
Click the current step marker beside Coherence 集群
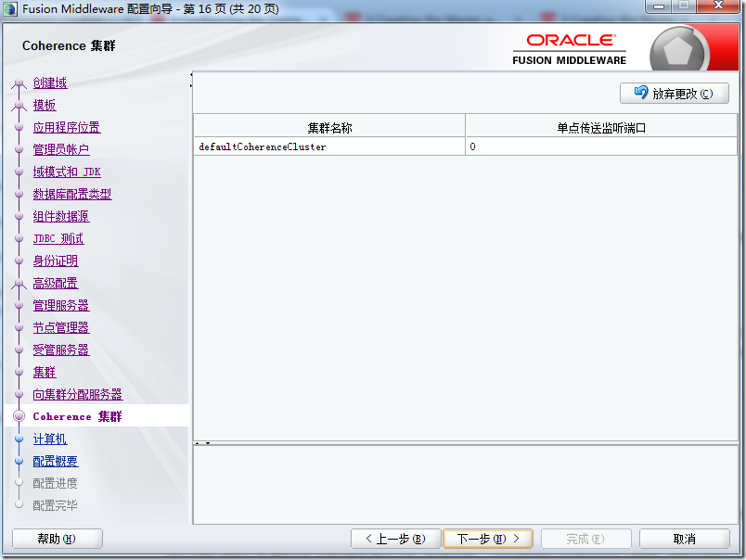[19, 416]
